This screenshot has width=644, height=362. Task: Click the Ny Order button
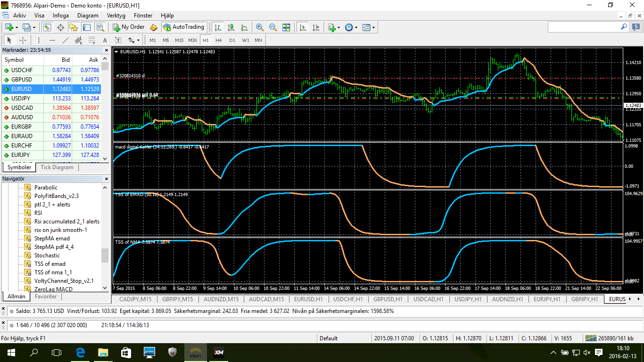pyautogui.click(x=129, y=27)
